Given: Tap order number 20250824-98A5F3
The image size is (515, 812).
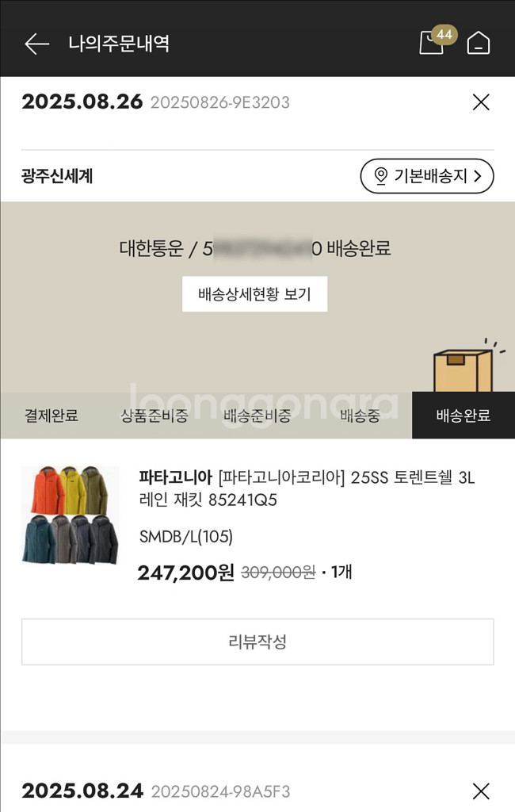Looking at the screenshot, I should click(x=220, y=791).
